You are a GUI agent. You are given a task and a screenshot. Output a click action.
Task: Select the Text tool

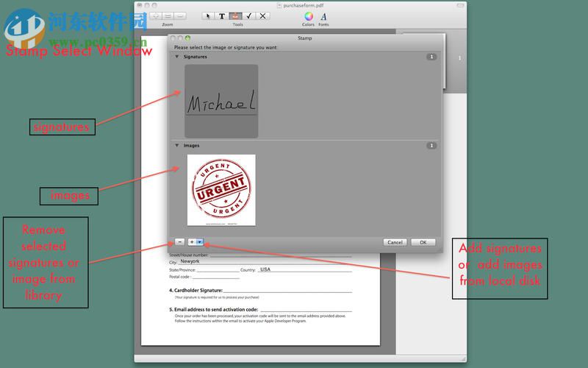(222, 15)
